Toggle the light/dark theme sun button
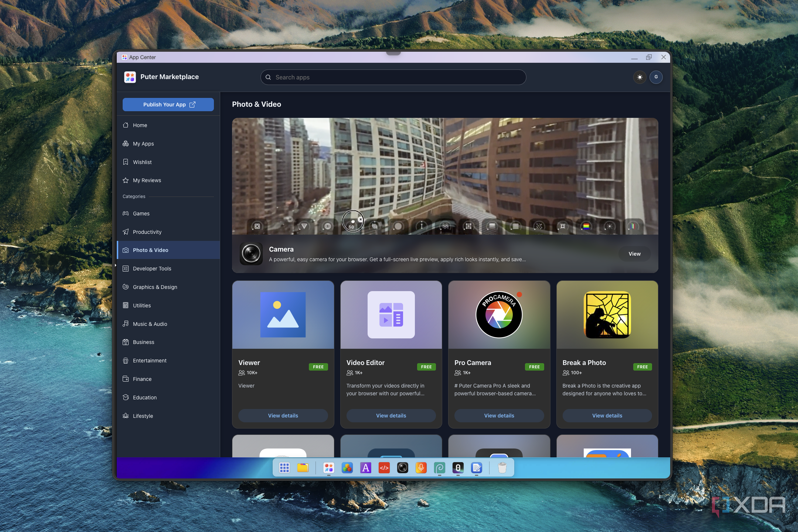The image size is (798, 532). pos(640,77)
